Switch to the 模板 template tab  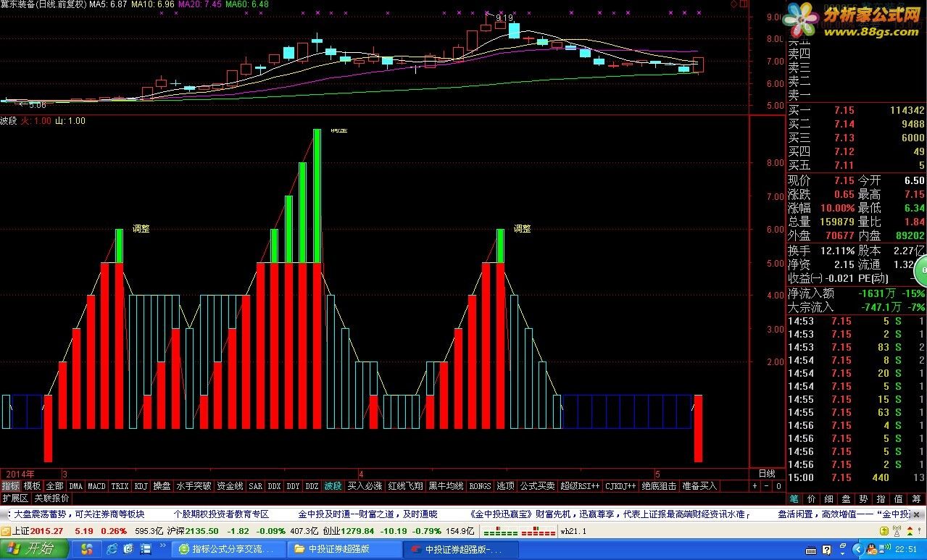(32, 486)
